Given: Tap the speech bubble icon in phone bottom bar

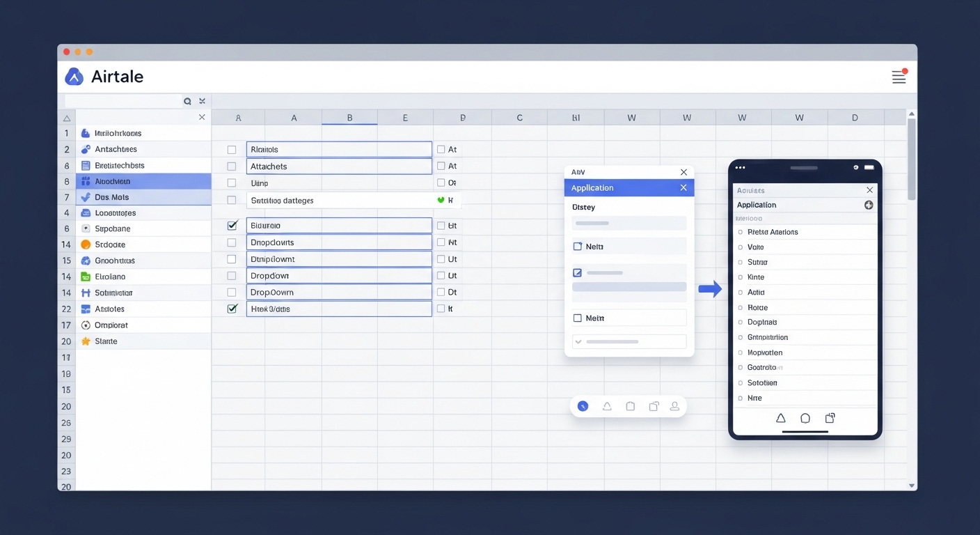Looking at the screenshot, I should [805, 418].
